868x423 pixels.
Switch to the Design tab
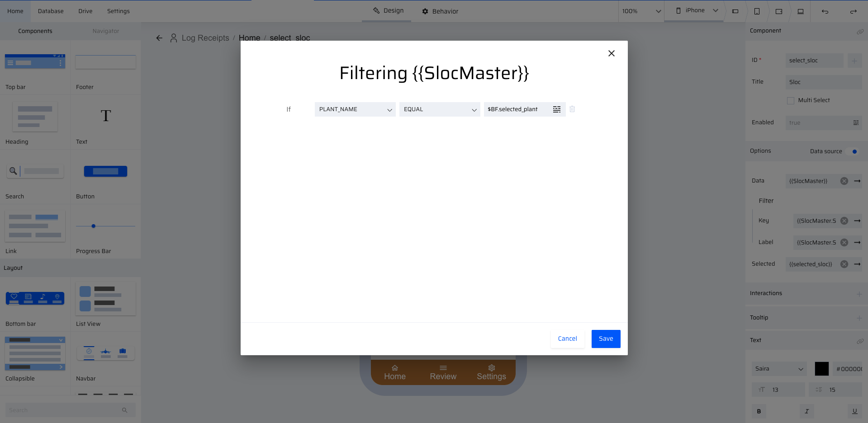388,11
